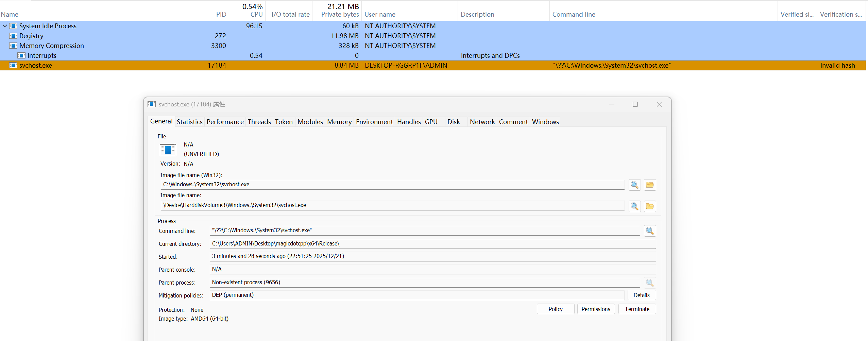The height and width of the screenshot is (341, 868).
Task: Click the svchost.exe file icon in File group
Action: pyautogui.click(x=168, y=150)
